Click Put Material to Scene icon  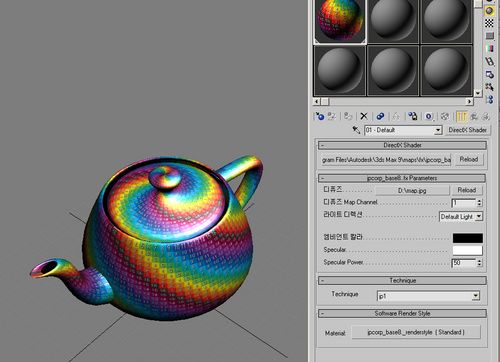(332, 116)
